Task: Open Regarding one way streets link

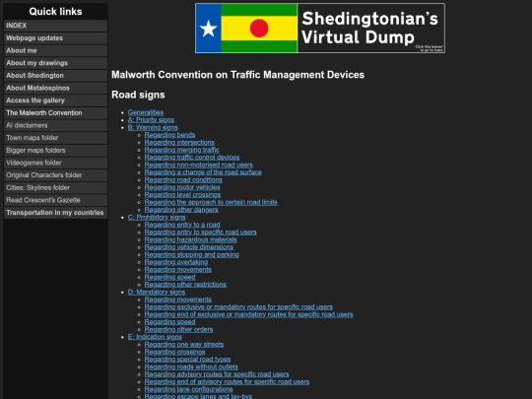Action: coord(184,344)
